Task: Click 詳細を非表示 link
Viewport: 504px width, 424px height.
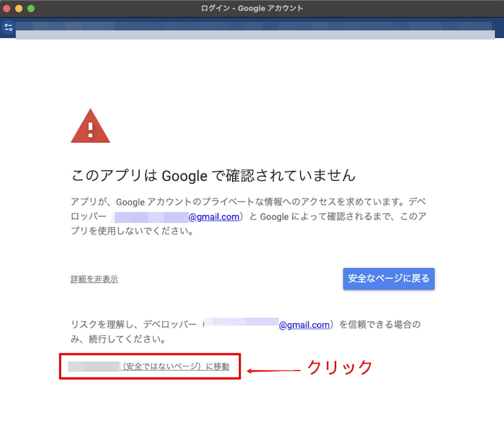Action: click(x=94, y=279)
